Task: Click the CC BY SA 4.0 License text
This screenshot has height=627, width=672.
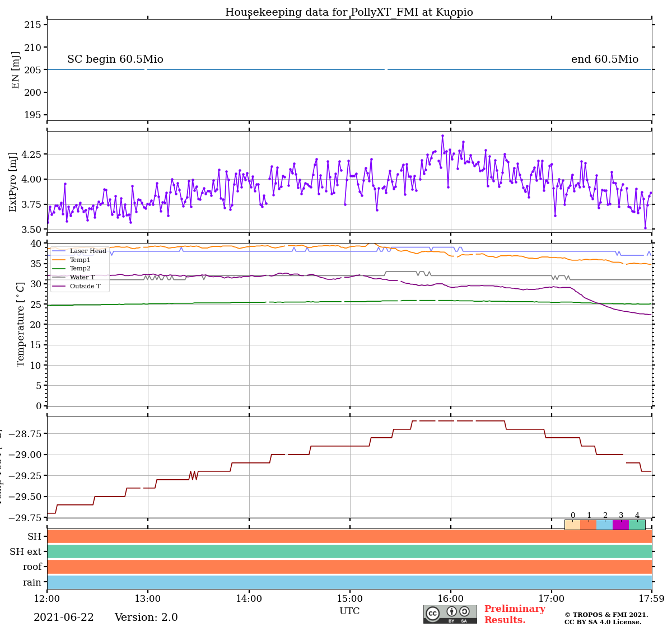Action: click(x=603, y=622)
